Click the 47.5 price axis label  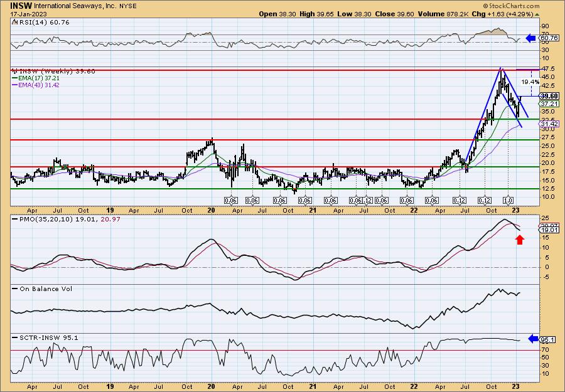(x=547, y=68)
